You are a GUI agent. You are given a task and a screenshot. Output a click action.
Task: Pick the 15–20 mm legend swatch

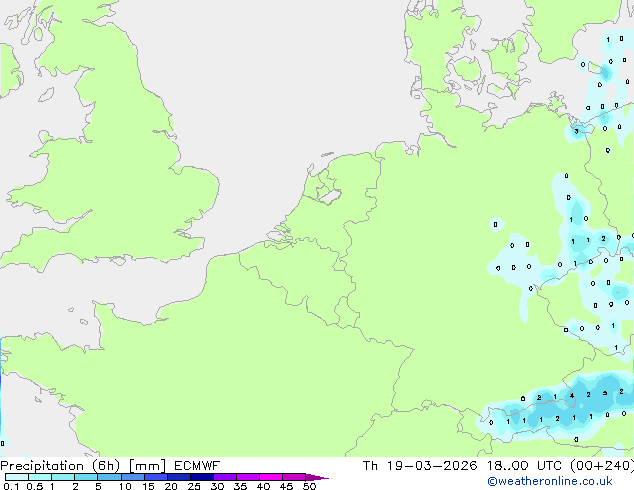(155, 477)
